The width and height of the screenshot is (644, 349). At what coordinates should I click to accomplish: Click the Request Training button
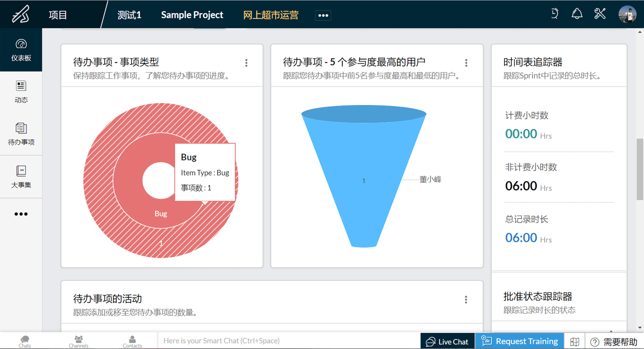[519, 341]
